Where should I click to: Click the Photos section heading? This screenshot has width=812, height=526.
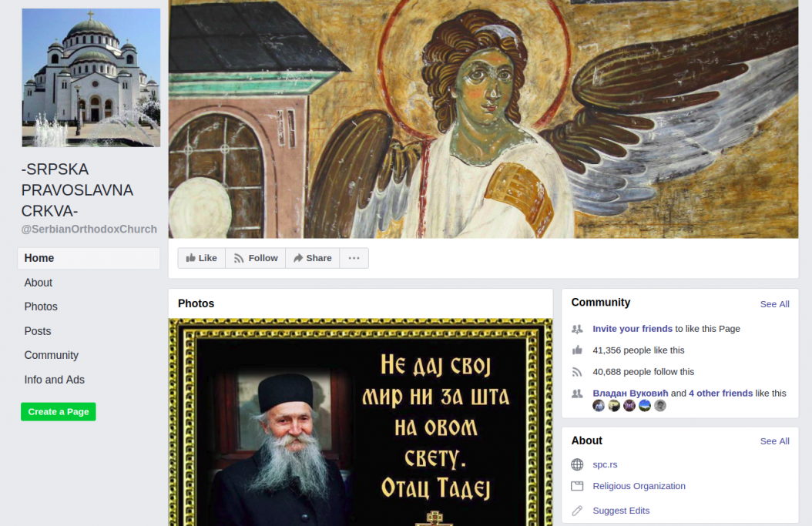coord(196,303)
